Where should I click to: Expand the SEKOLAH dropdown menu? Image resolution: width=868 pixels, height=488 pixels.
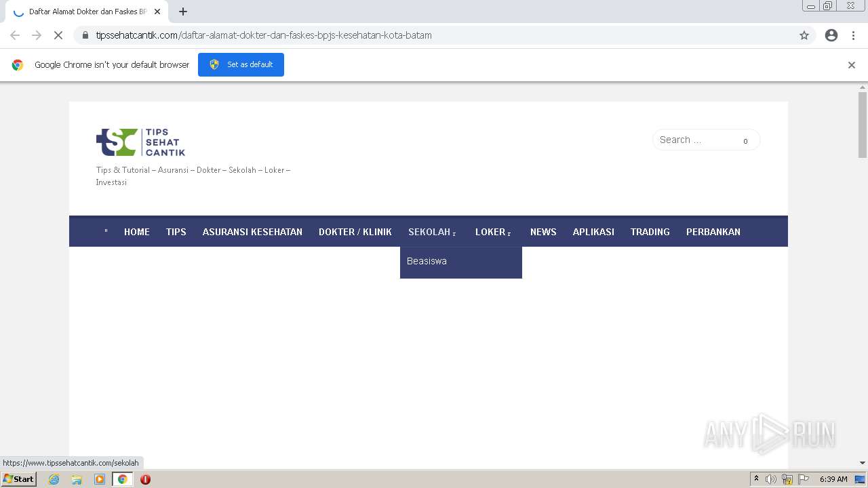pyautogui.click(x=433, y=232)
